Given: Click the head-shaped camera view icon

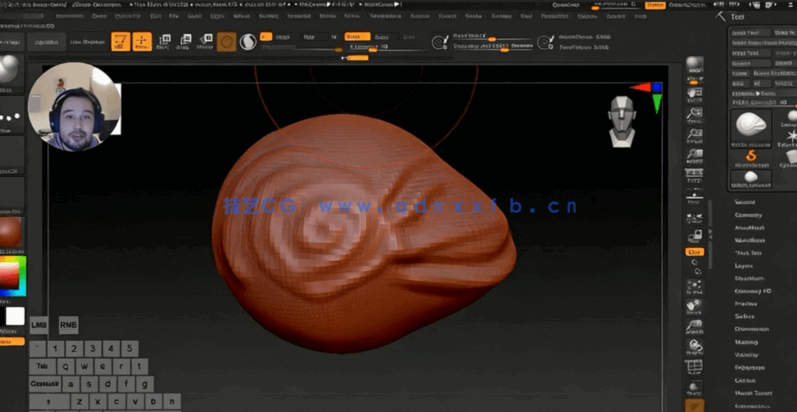Looking at the screenshot, I should [622, 121].
